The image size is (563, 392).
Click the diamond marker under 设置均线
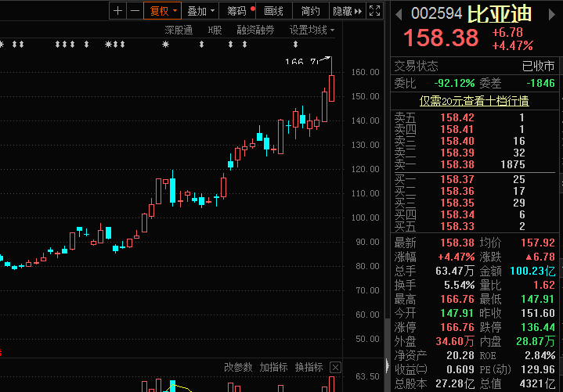(x=295, y=45)
